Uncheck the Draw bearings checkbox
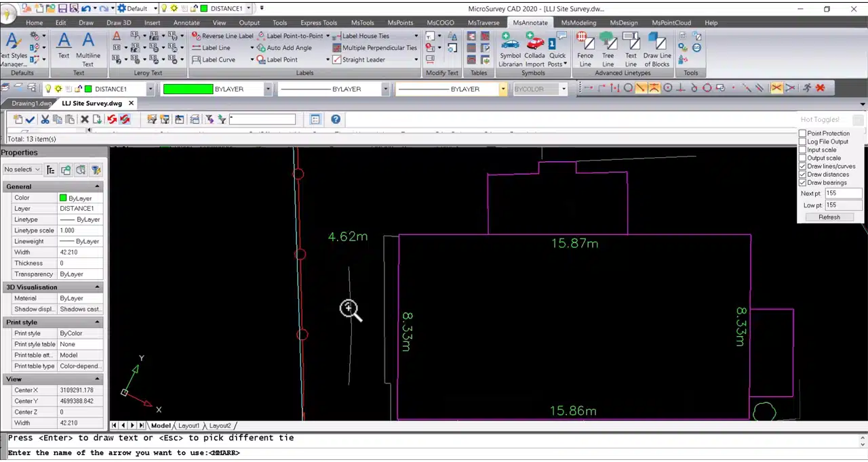868x462 pixels. point(803,183)
